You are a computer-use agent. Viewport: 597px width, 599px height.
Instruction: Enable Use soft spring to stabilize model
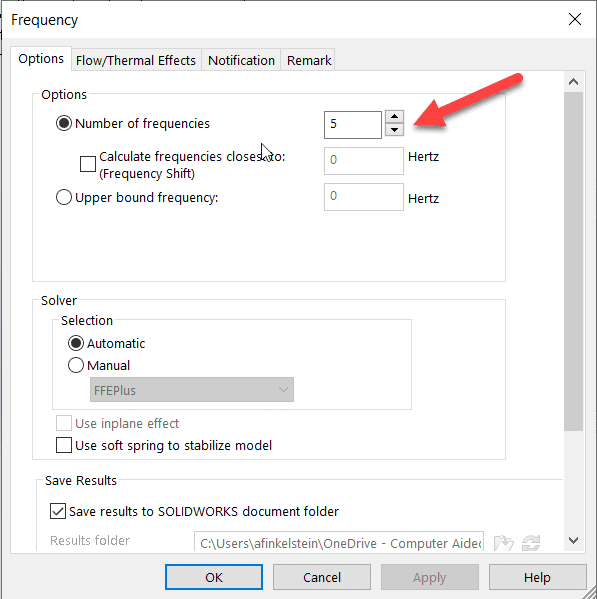64,445
